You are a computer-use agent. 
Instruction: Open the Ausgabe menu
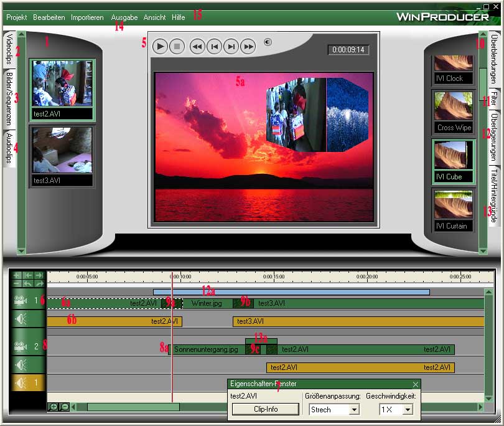124,17
